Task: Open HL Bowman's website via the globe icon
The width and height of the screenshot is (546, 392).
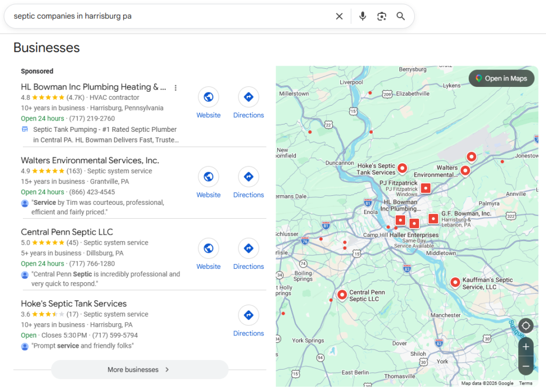Action: pyautogui.click(x=208, y=97)
